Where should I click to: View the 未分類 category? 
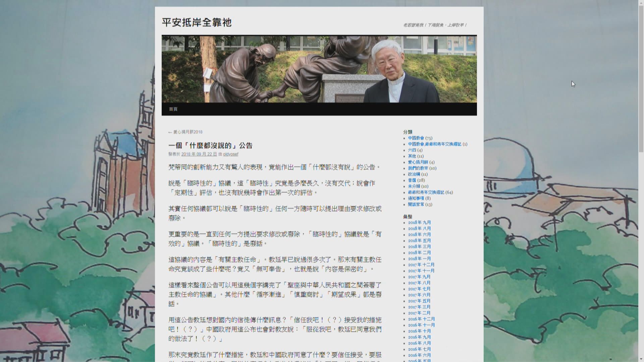[x=415, y=186]
